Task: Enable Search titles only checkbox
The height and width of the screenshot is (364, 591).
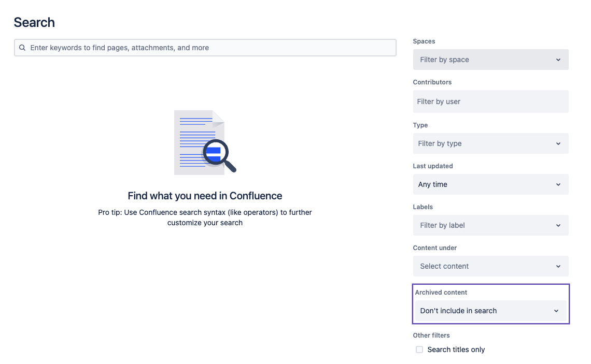Action: click(419, 350)
